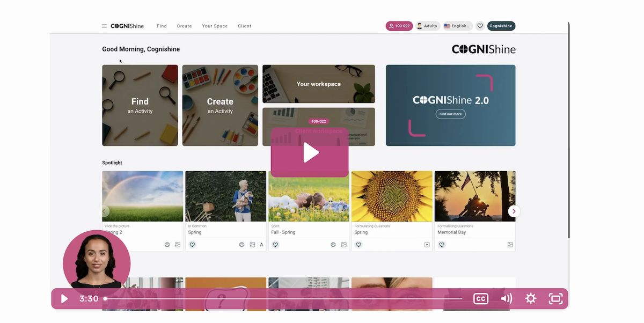
Task: Open the rainbow Spring 2 thumbnail
Action: point(143,196)
